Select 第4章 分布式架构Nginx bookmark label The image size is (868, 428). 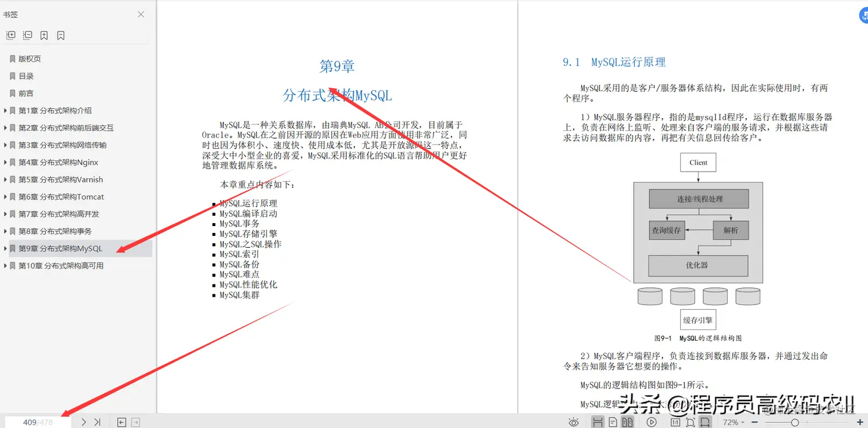pos(59,162)
